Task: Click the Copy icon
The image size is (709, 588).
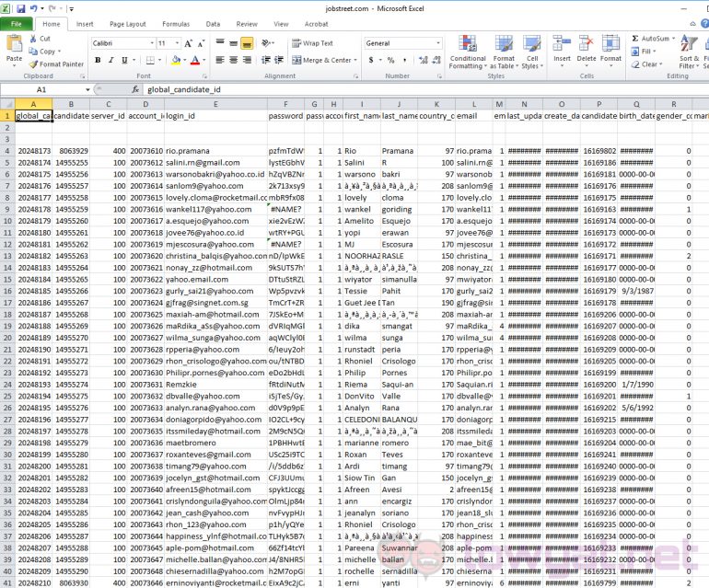Action: click(33, 52)
